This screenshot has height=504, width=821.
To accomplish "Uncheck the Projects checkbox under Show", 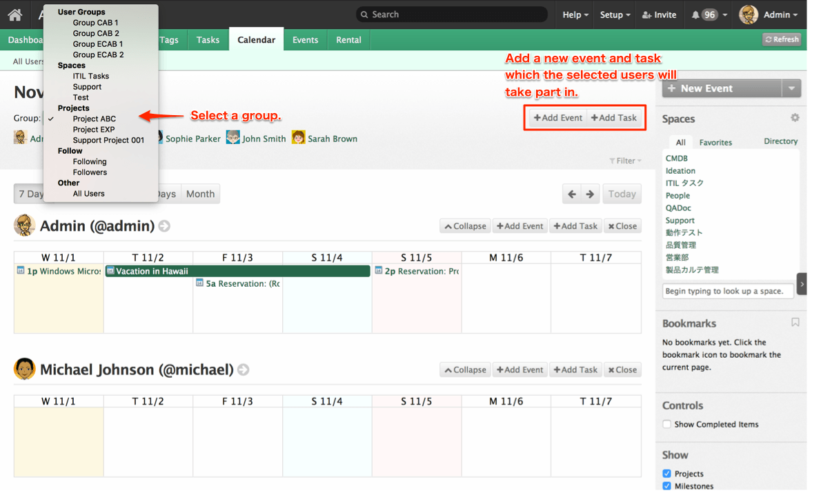I will [666, 474].
